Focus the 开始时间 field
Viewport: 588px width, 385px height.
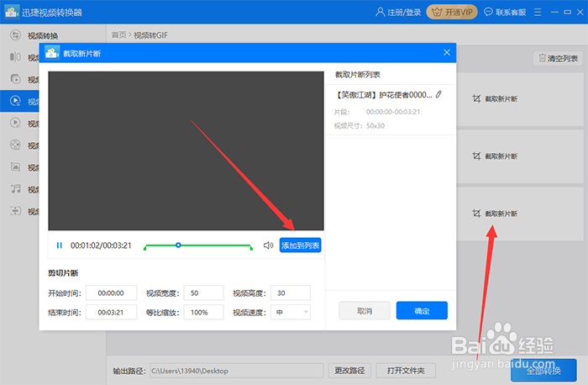(x=112, y=293)
